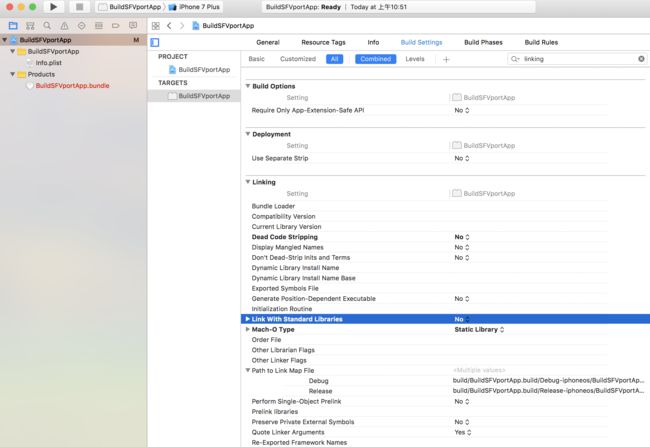Show Customized build settings
This screenshot has width=650, height=447.
tap(298, 59)
